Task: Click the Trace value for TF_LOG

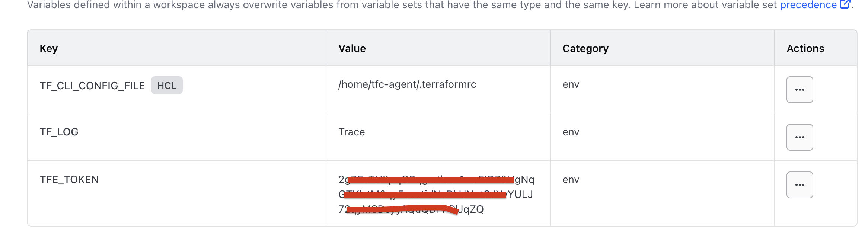Action: pos(351,132)
